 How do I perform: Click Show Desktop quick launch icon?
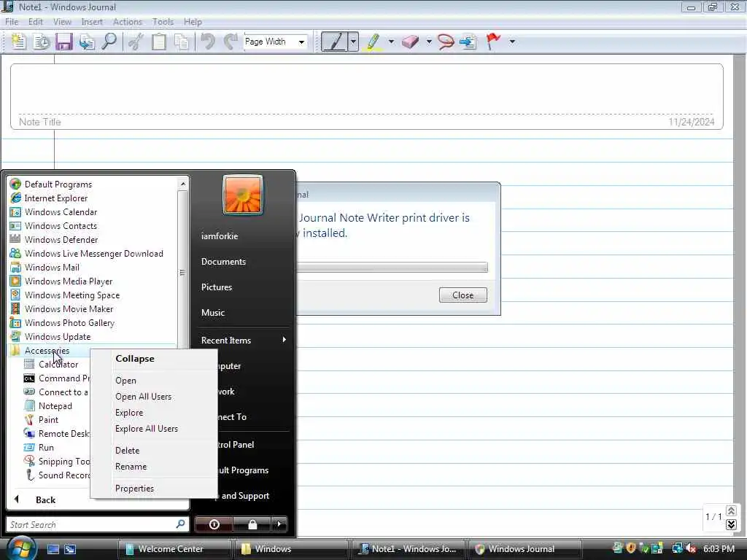pyautogui.click(x=53, y=549)
